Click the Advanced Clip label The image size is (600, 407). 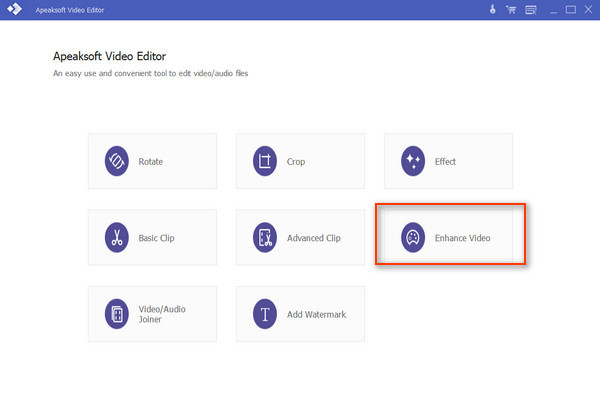coord(314,238)
